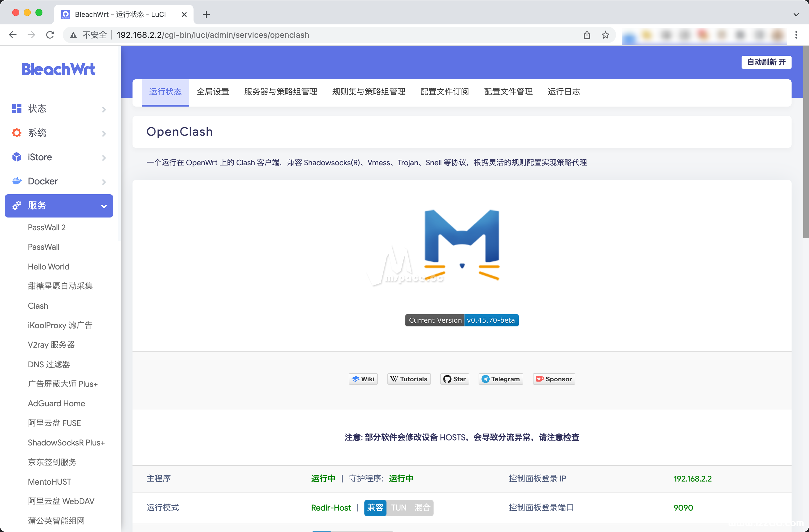Toggle 自动刷新 off

tap(766, 62)
